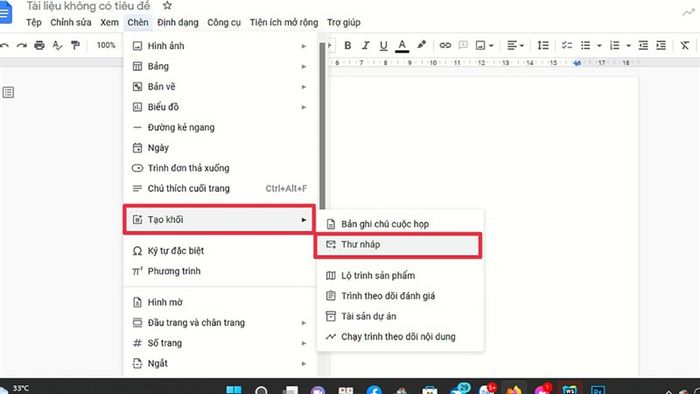Insert a link using the chain icon
700x394 pixels.
click(445, 45)
